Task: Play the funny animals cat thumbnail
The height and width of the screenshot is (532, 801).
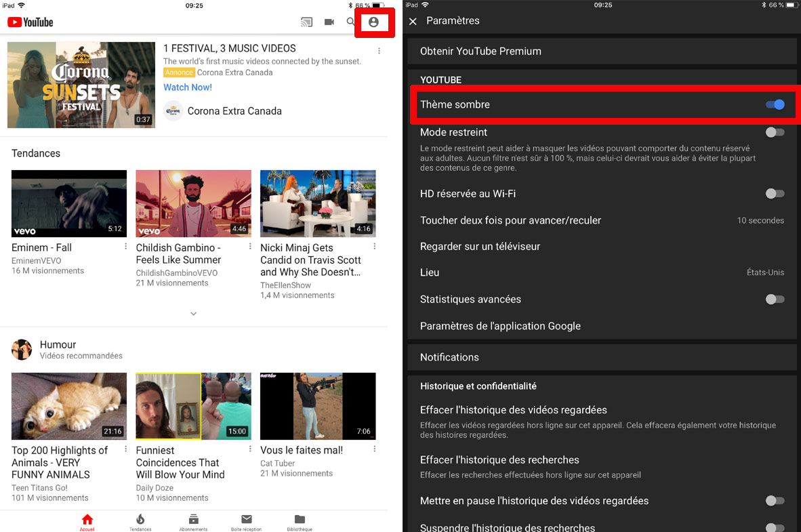Action: (x=69, y=406)
